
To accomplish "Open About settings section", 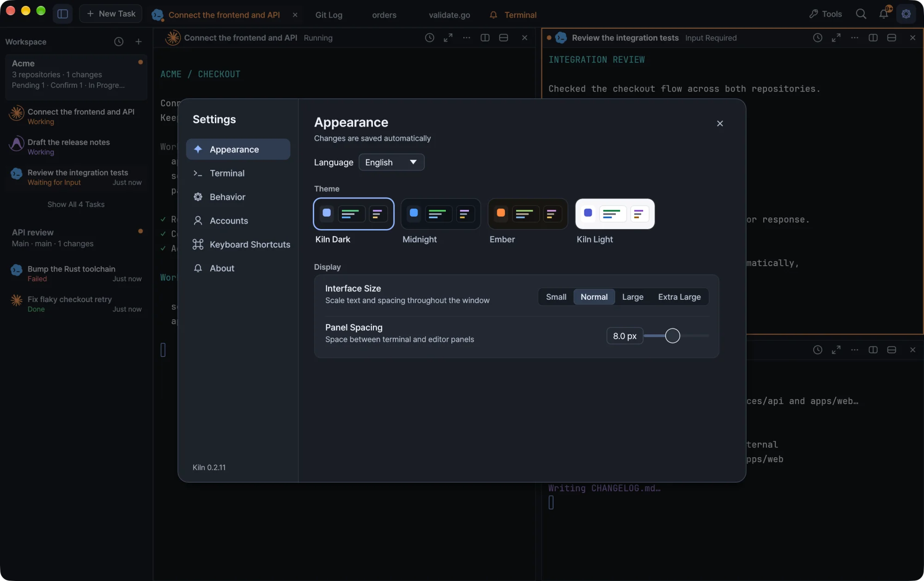I will click(x=238, y=268).
